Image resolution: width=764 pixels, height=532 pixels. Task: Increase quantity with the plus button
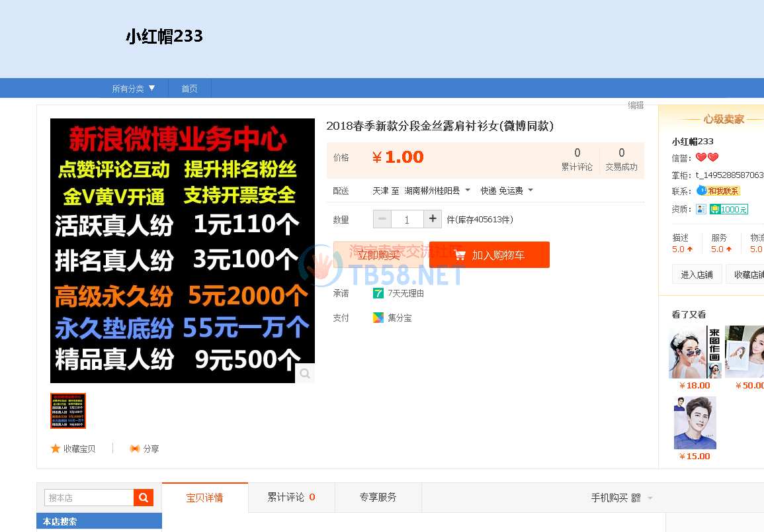tap(433, 219)
